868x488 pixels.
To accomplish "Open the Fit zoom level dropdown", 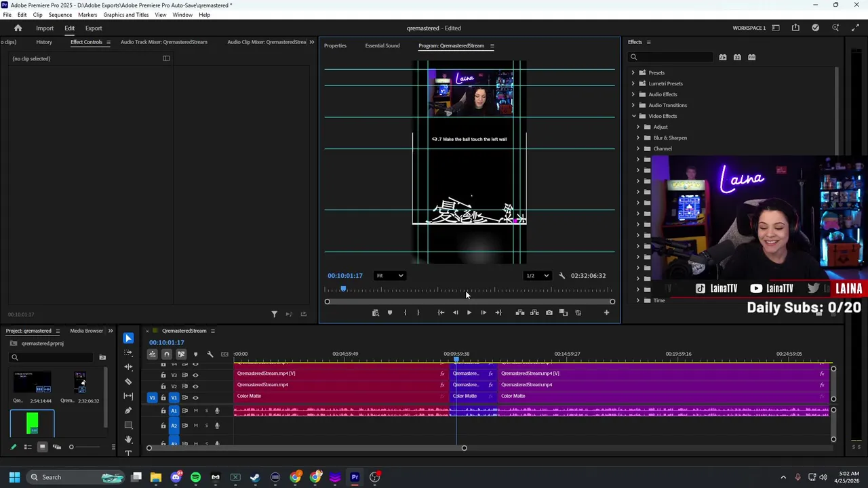I will pyautogui.click(x=391, y=276).
